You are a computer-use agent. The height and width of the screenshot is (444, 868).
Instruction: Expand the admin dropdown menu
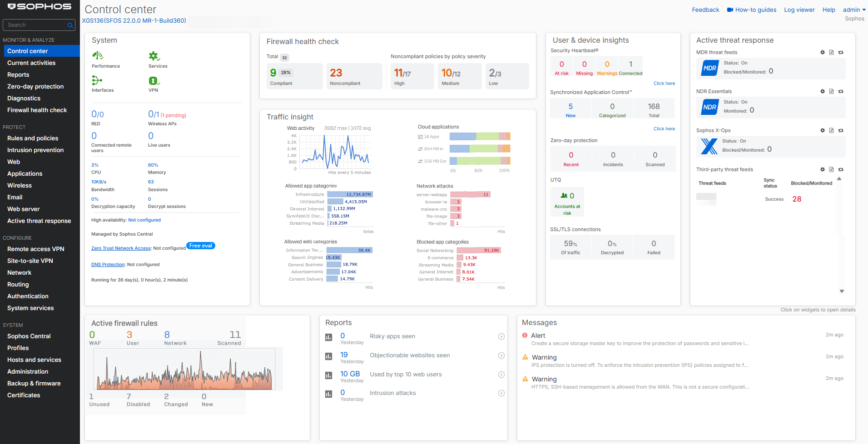click(x=853, y=10)
